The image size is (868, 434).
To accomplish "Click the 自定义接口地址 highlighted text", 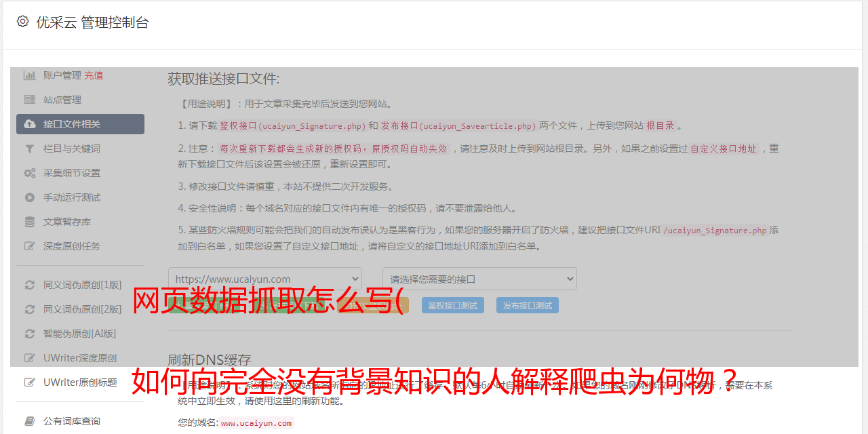I will [723, 149].
